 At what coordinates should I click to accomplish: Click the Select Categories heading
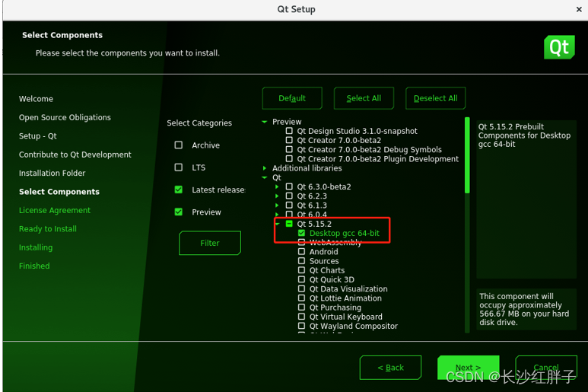[199, 123]
